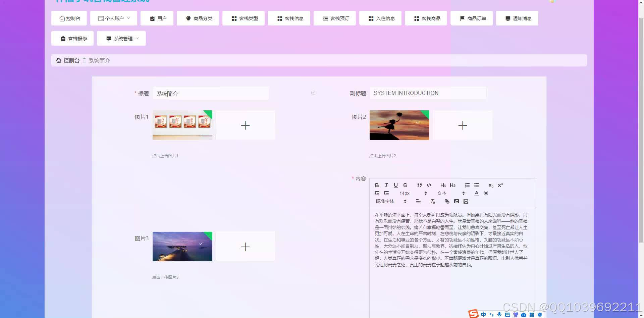This screenshot has width=644, height=318.
Task: Toggle bold formatting in the content editor
Action: click(377, 185)
